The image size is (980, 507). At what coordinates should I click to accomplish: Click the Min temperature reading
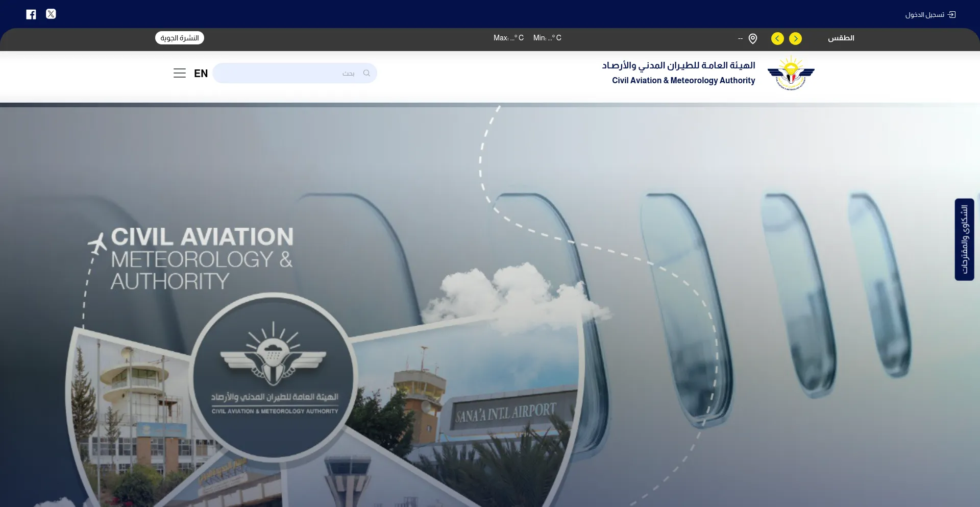(547, 38)
